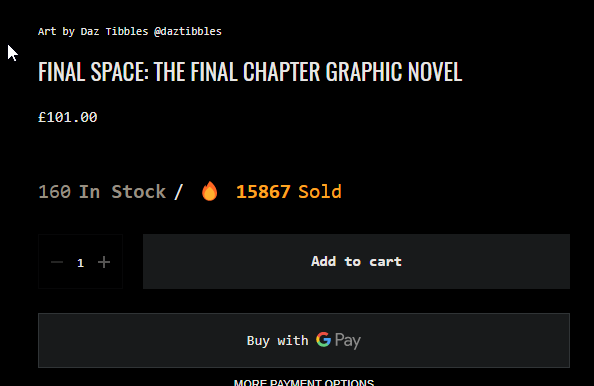Buy with Google Pay button
594x386 pixels.
click(304, 340)
